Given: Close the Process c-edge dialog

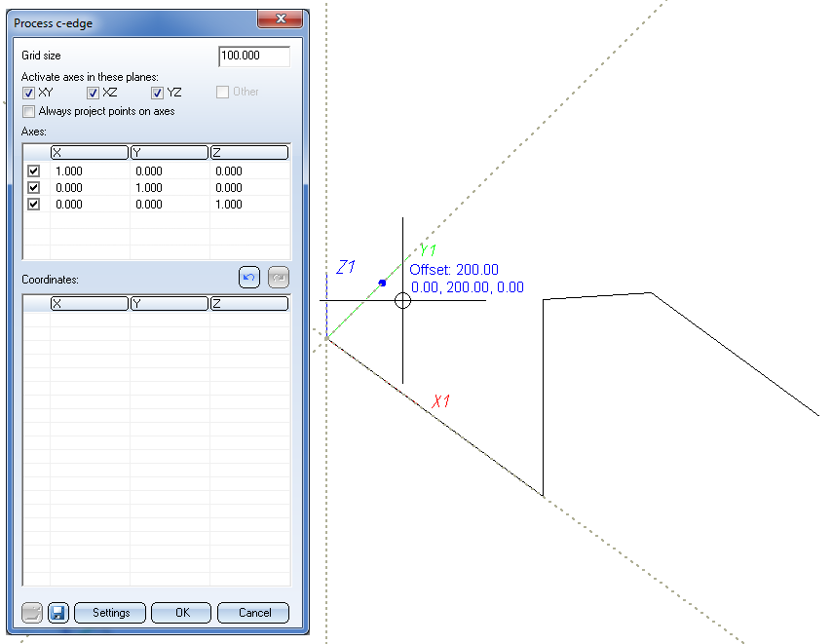Looking at the screenshot, I should (x=281, y=19).
